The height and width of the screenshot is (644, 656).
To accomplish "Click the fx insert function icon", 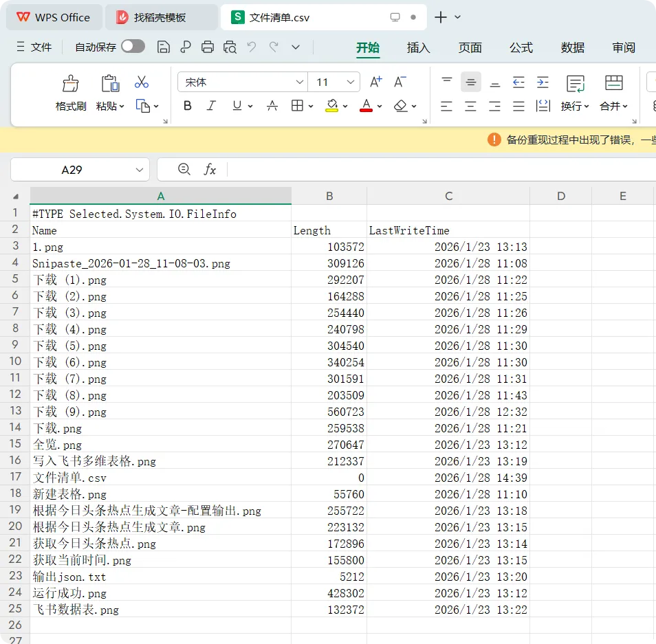I will tap(210, 169).
